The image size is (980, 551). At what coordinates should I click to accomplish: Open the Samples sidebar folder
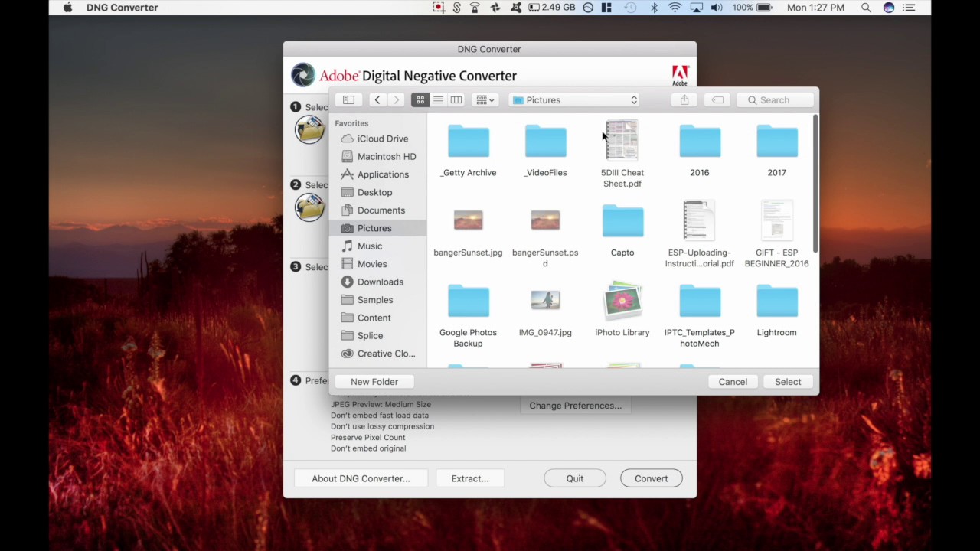378,300
